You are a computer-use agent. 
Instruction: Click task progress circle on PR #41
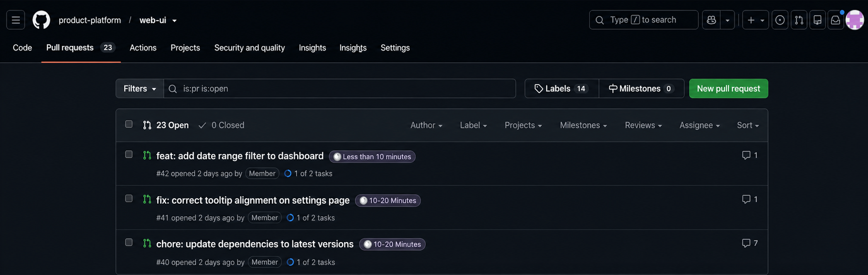[290, 218]
